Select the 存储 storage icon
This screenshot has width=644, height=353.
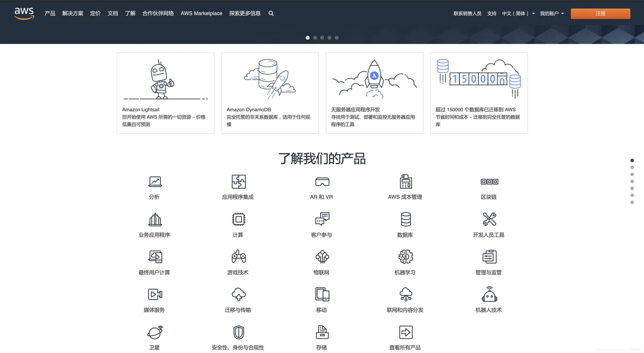tap(322, 332)
